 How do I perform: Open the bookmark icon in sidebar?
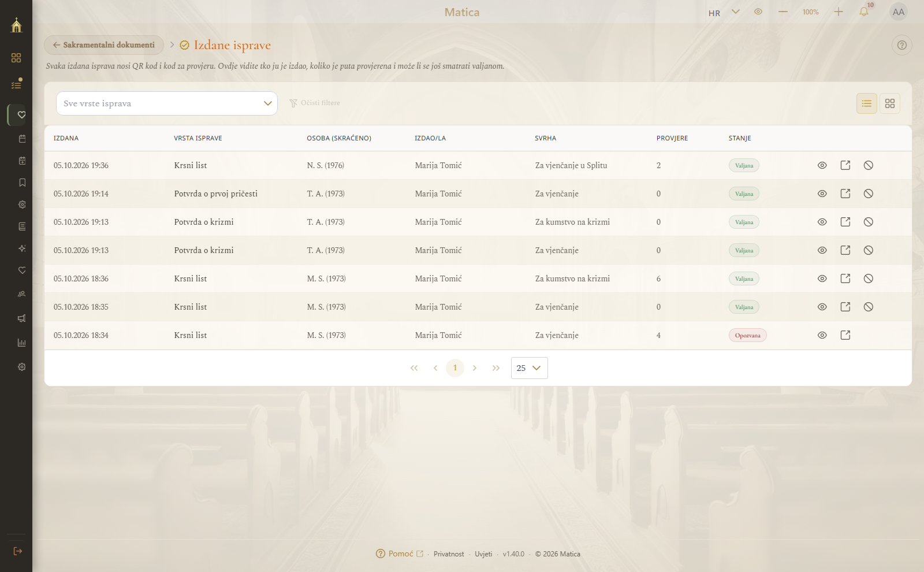pyautogui.click(x=22, y=183)
